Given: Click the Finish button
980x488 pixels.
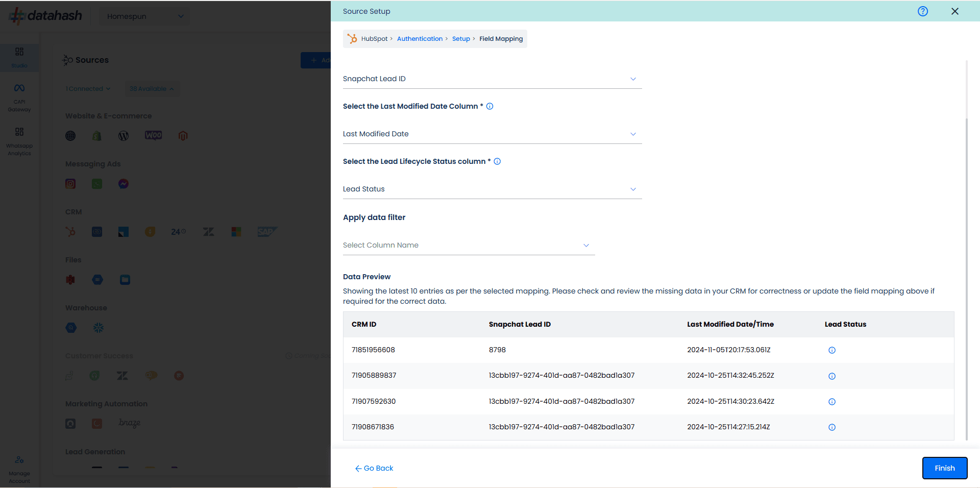Looking at the screenshot, I should 945,468.
